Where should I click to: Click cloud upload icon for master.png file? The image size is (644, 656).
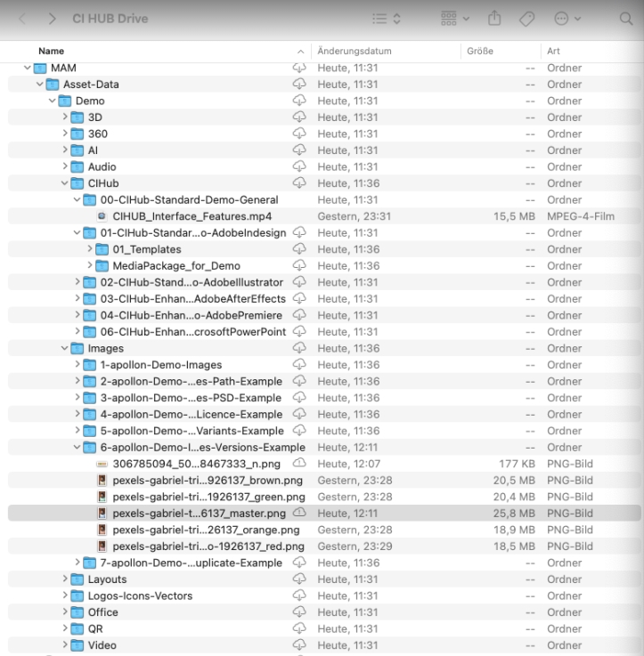click(299, 513)
